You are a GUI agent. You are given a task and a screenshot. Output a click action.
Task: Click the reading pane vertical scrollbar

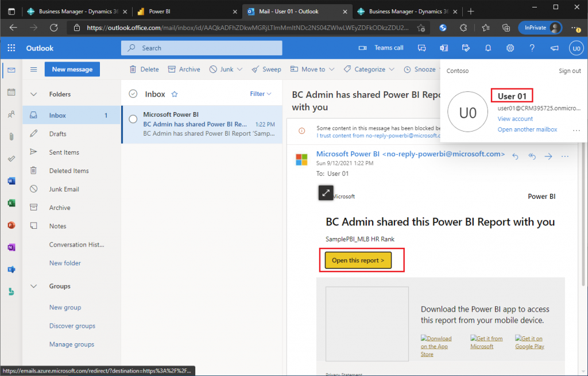coord(583,214)
